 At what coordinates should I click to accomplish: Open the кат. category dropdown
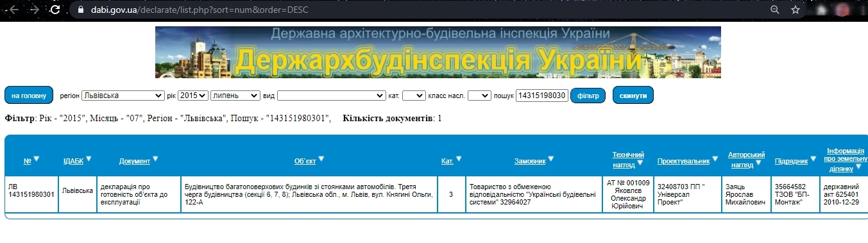tap(414, 96)
